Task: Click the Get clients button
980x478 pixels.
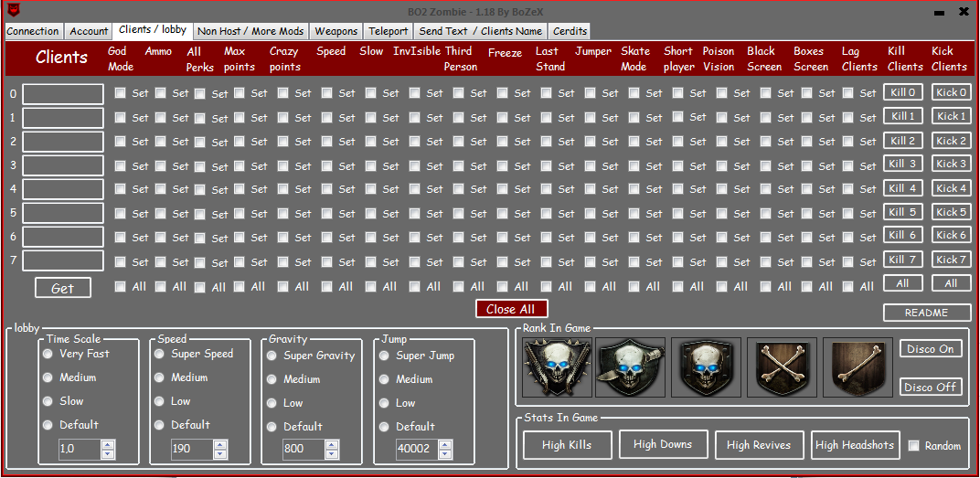Action: pyautogui.click(x=62, y=288)
